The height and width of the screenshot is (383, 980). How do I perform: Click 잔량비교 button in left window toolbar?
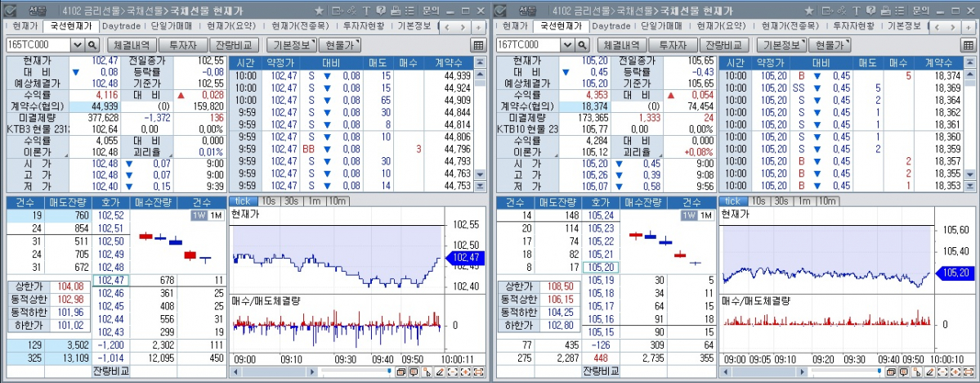pos(235,45)
